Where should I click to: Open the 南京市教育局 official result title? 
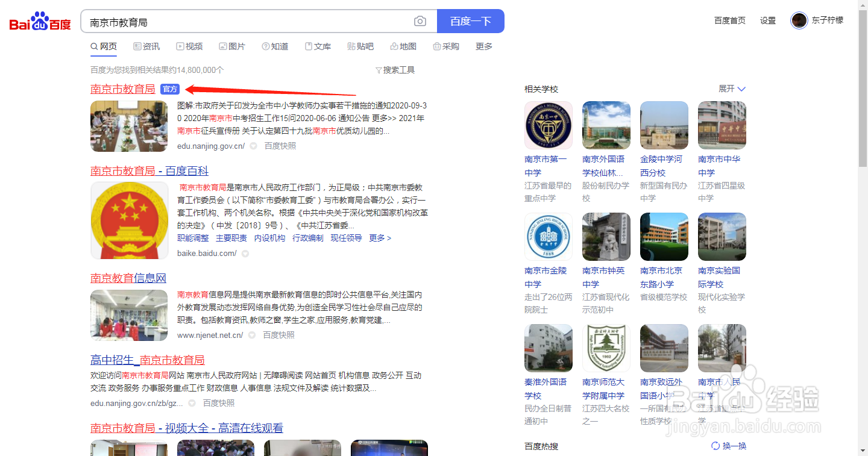click(x=123, y=89)
